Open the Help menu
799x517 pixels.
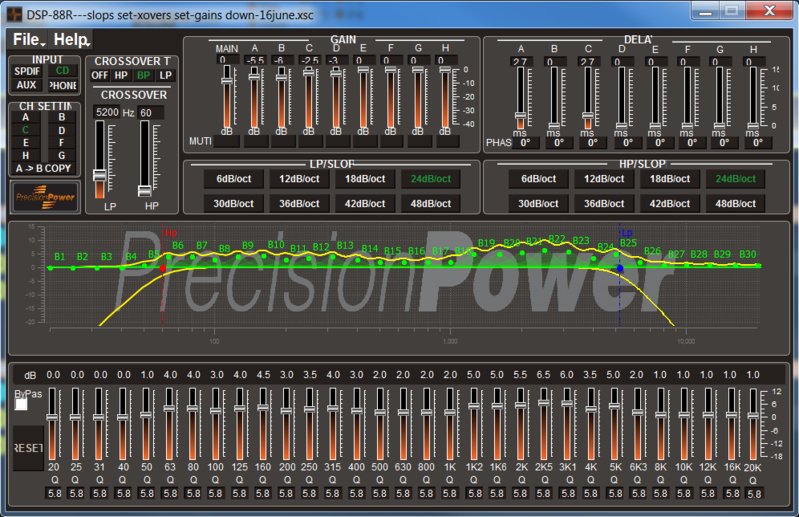(x=72, y=40)
